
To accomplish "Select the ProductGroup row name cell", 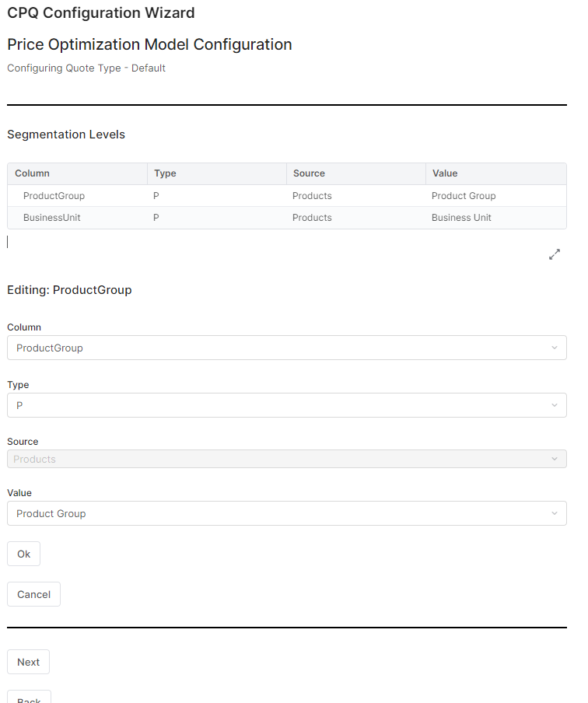I will pos(54,196).
